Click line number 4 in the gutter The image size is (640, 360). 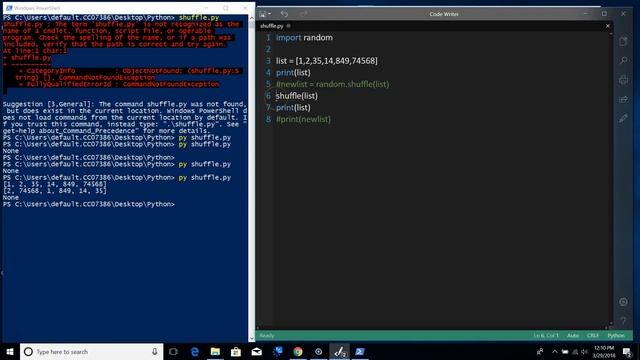click(x=268, y=73)
